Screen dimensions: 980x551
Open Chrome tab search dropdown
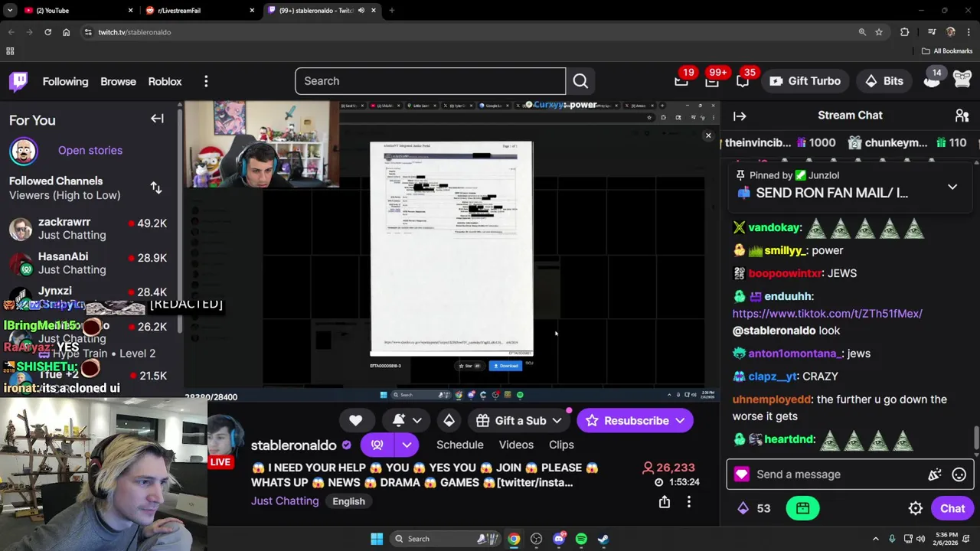[x=10, y=11]
